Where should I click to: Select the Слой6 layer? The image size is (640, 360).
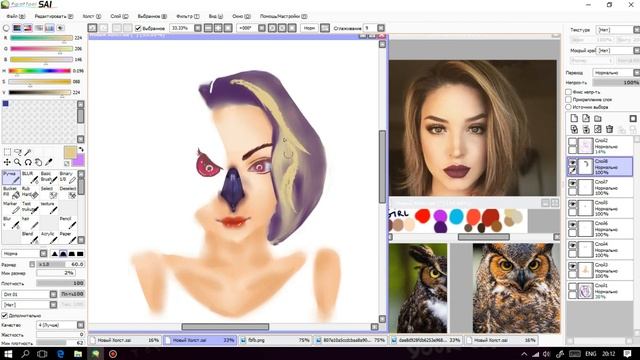[600, 229]
